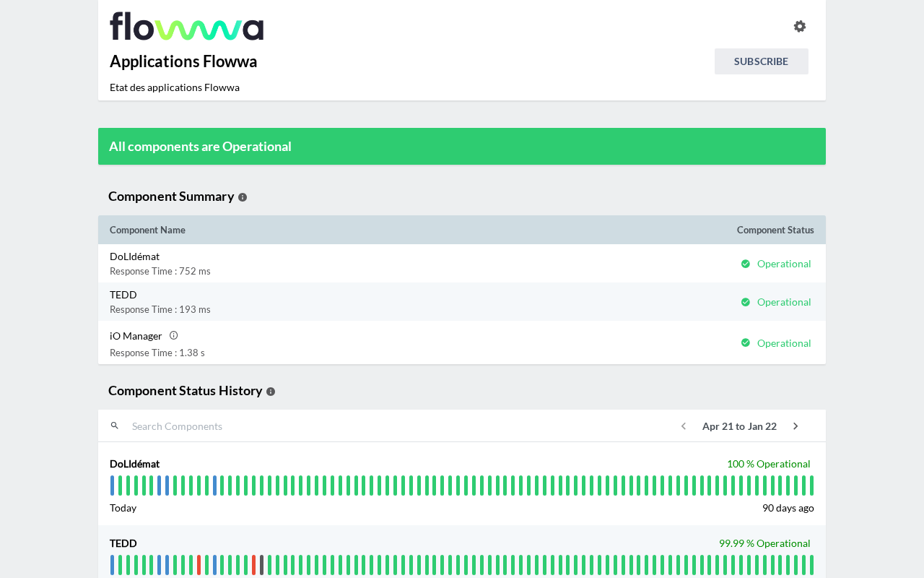Click the All components are Operational banner
The height and width of the screenshot is (578, 924).
coord(462,146)
